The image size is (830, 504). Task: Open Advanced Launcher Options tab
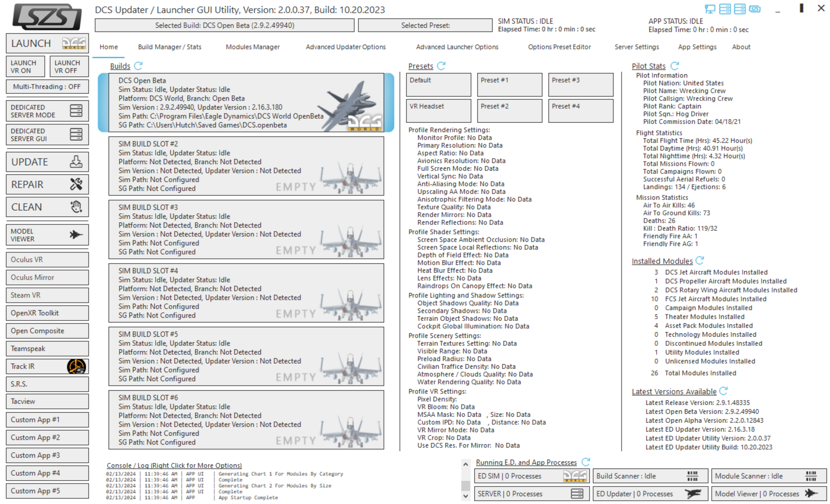coord(457,47)
